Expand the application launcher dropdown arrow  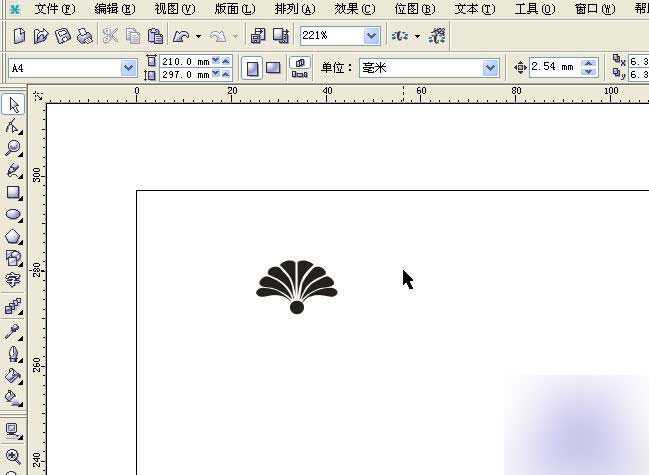417,37
